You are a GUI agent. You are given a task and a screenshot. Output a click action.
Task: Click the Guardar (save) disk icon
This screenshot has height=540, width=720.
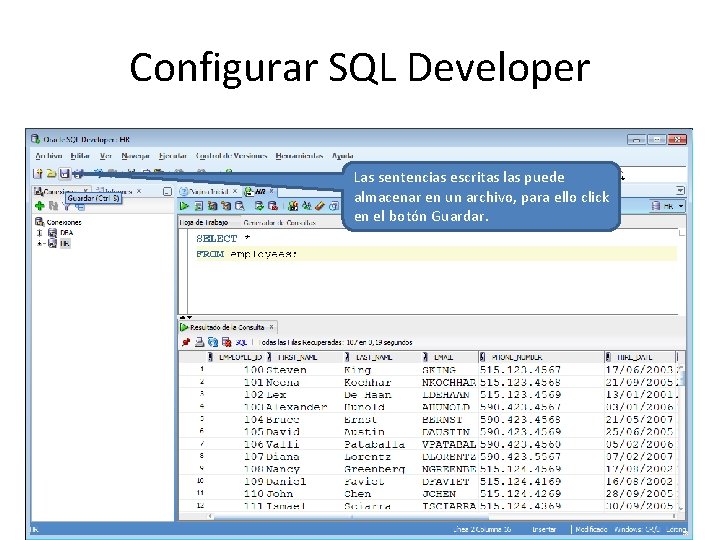[65, 173]
